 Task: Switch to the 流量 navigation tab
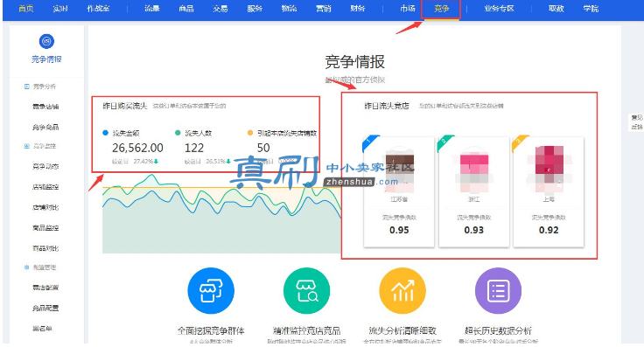(152, 9)
